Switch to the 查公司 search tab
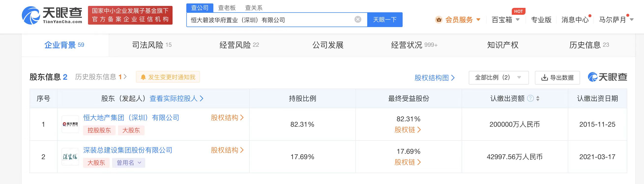The image size is (644, 184). click(200, 8)
